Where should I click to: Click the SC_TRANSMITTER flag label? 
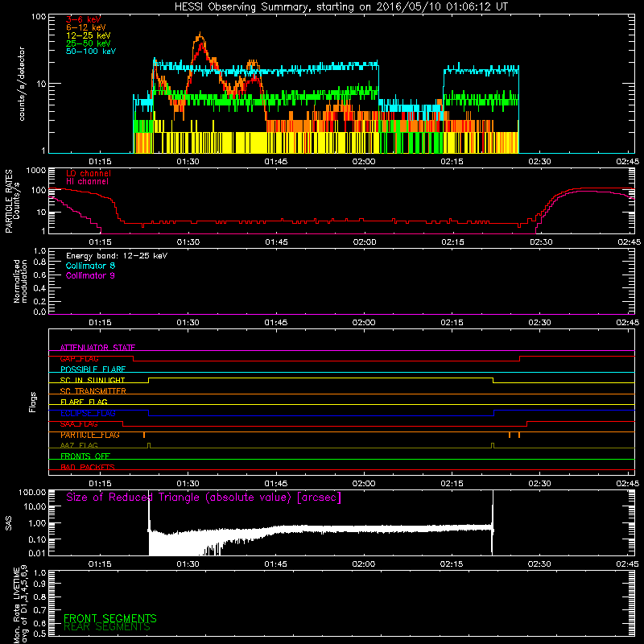click(93, 391)
